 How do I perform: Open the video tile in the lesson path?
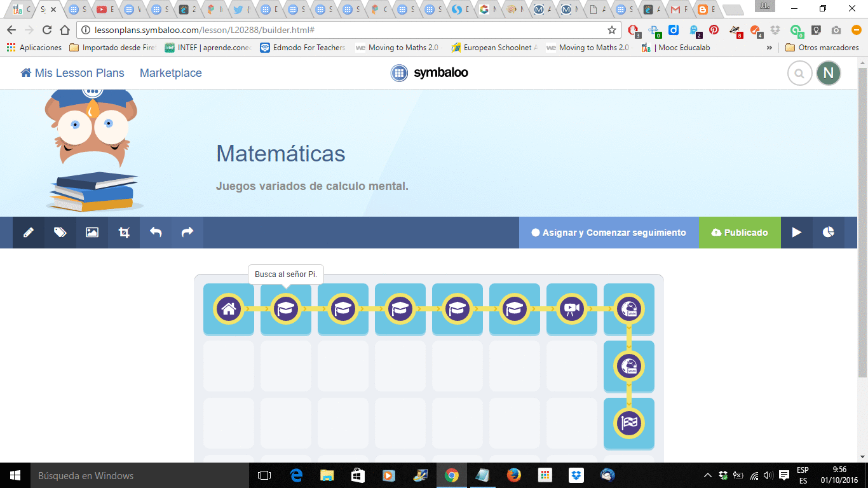tap(572, 309)
